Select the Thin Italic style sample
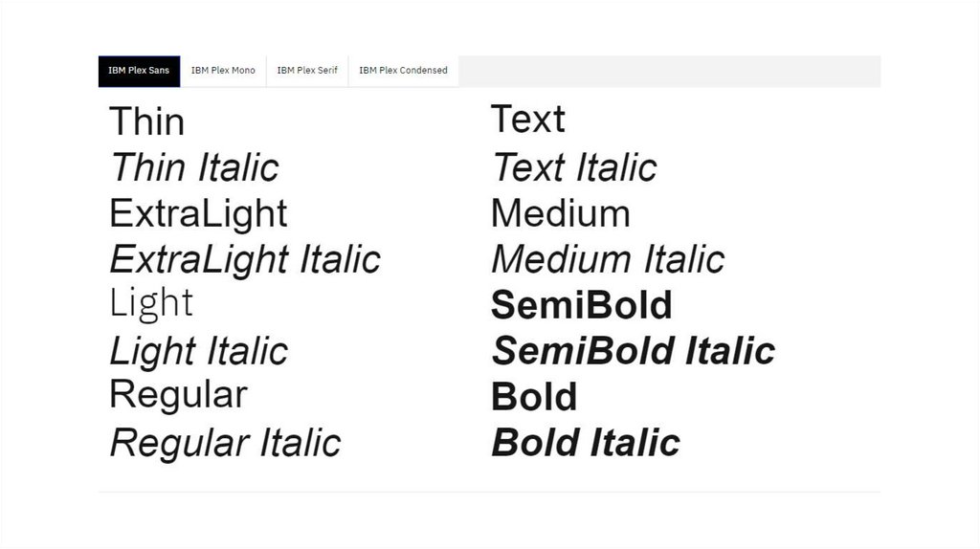 tap(194, 168)
